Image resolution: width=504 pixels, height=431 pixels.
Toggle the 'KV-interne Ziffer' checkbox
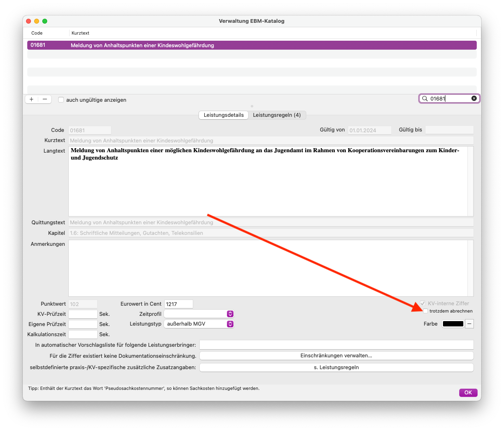(423, 303)
